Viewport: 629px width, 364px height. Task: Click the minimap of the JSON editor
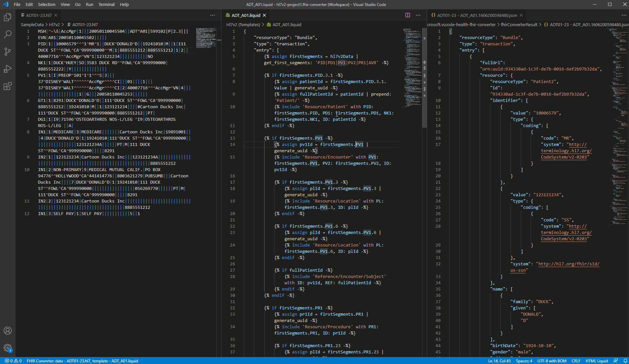[618, 127]
